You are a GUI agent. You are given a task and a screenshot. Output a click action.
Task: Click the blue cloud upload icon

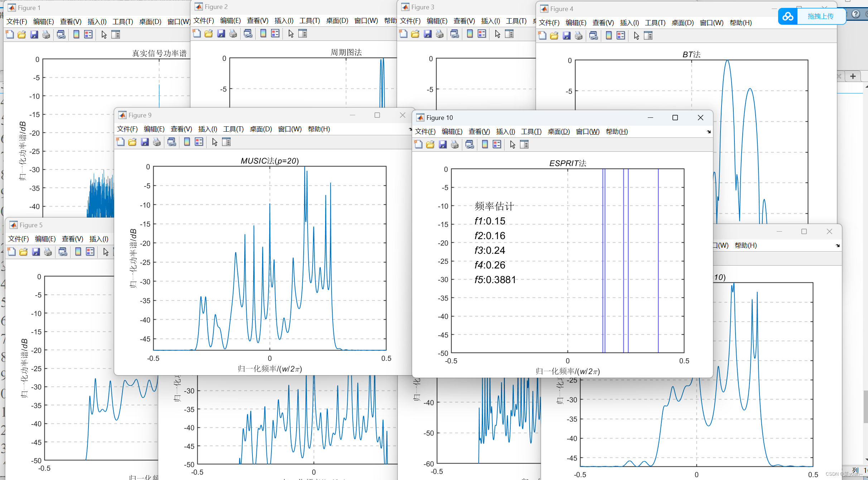[788, 16]
